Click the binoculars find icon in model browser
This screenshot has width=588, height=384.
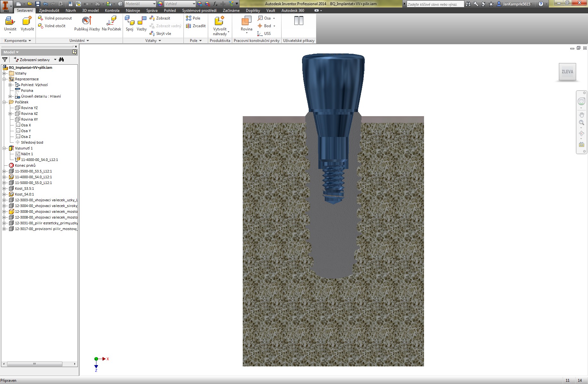pos(61,60)
